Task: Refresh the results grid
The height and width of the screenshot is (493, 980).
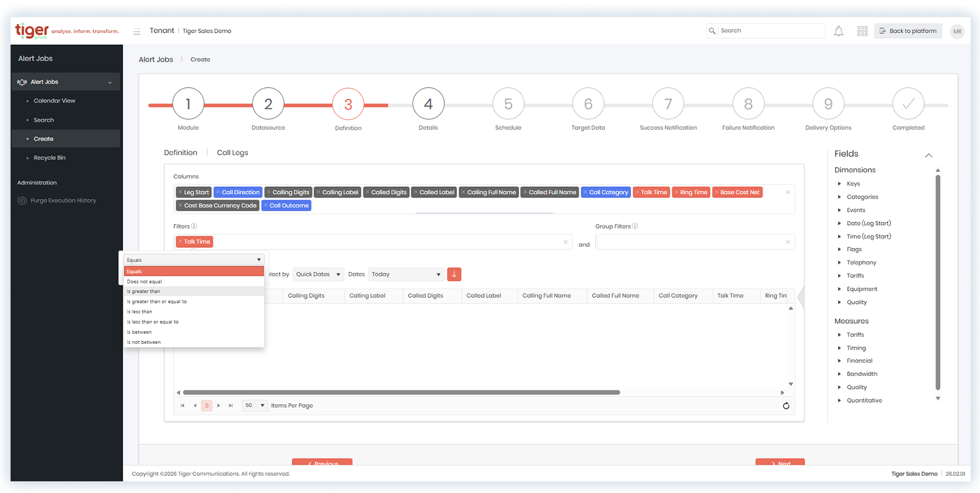Action: pos(786,406)
